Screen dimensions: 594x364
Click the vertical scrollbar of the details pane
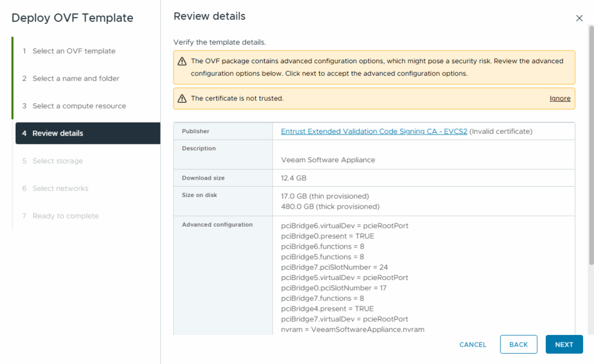(590, 145)
